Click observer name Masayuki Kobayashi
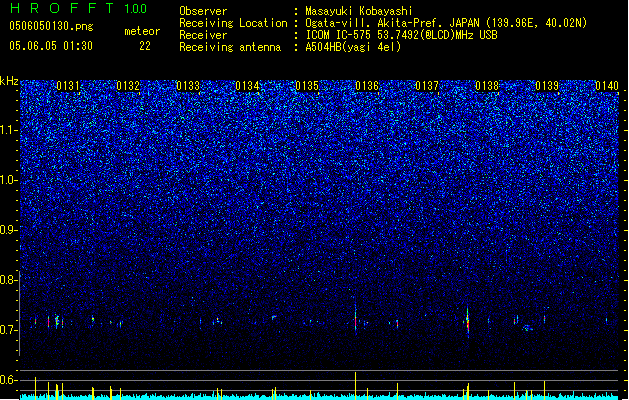The image size is (629, 400). pos(359,11)
